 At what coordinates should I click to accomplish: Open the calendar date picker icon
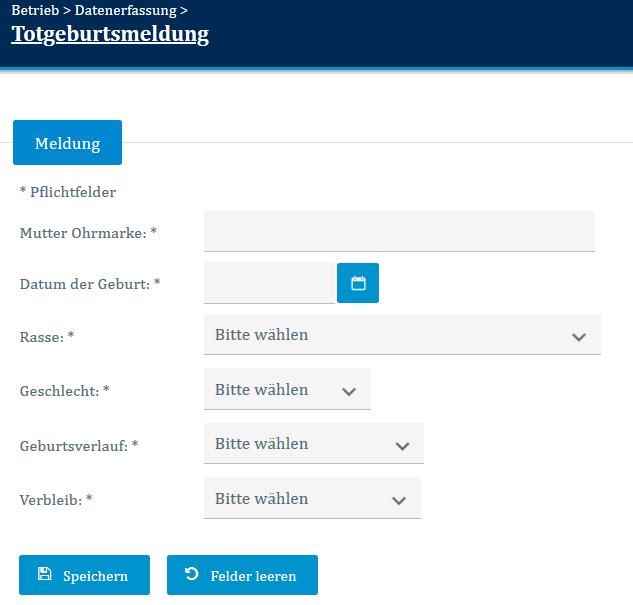[358, 283]
